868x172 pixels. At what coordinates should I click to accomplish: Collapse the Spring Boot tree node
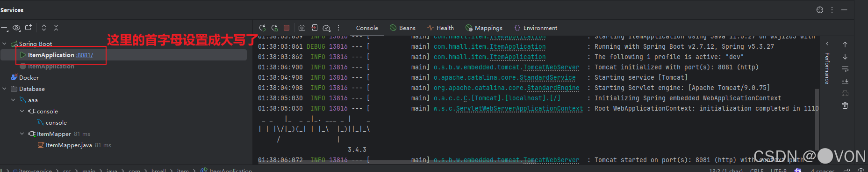coord(4,44)
